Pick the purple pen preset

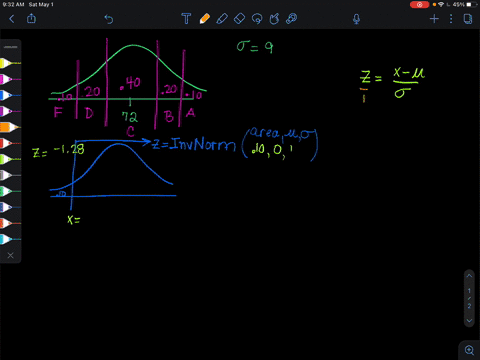coord(10,111)
